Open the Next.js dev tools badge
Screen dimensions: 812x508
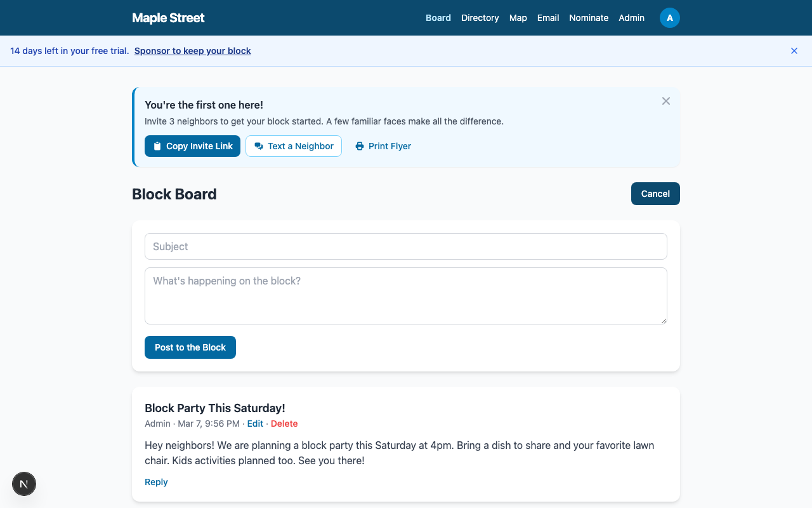click(x=24, y=484)
